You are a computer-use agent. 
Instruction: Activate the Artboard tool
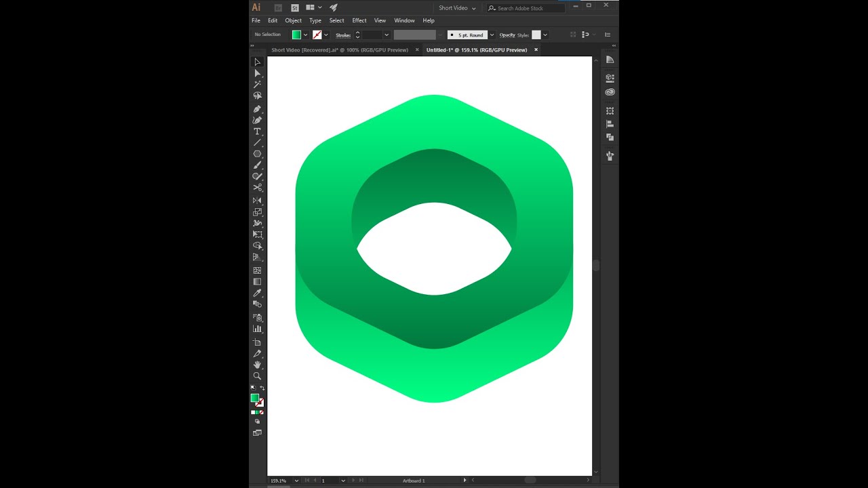pyautogui.click(x=257, y=342)
